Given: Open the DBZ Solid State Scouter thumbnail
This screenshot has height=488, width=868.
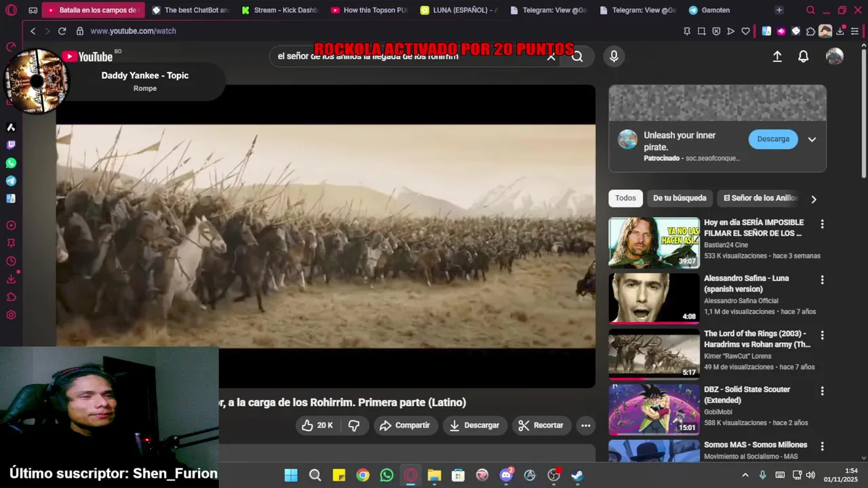Looking at the screenshot, I should [654, 409].
